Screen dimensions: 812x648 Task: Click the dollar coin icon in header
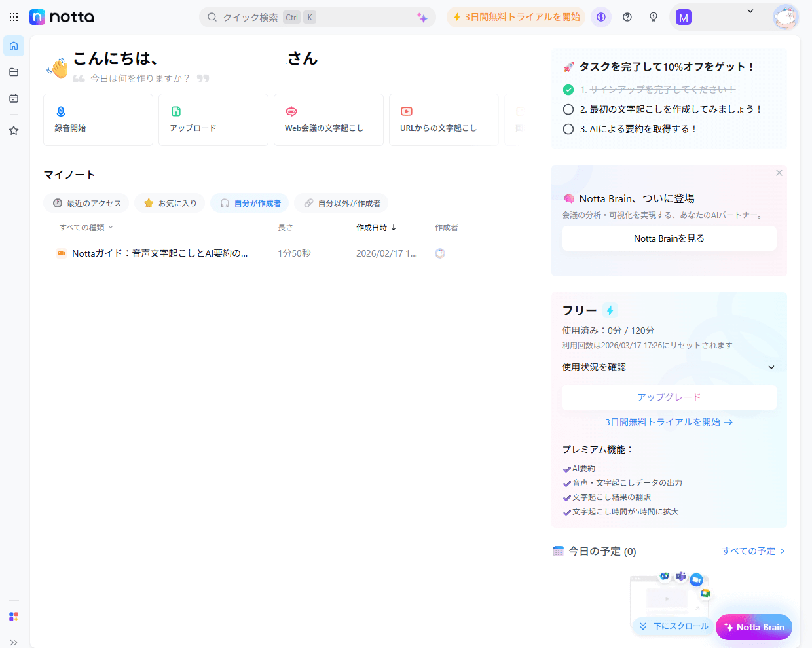click(601, 17)
